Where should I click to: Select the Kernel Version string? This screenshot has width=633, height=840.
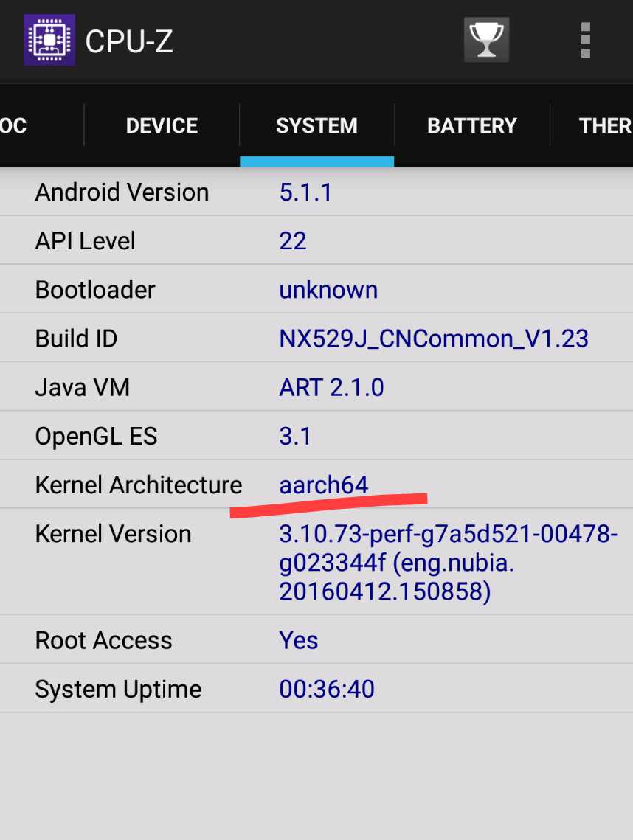coord(448,563)
